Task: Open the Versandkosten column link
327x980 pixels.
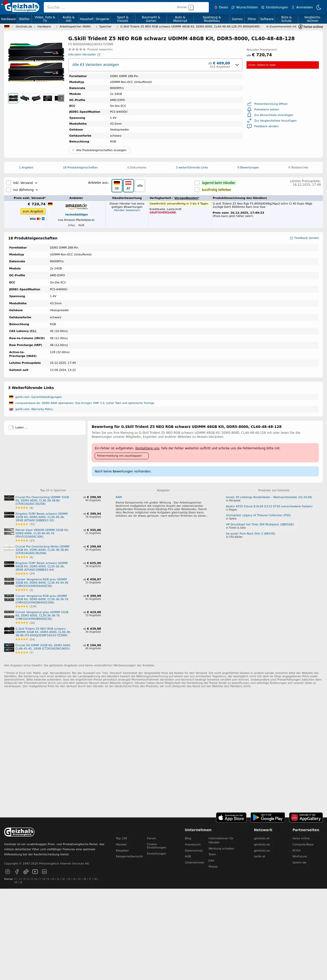Action: pyautogui.click(x=186, y=198)
